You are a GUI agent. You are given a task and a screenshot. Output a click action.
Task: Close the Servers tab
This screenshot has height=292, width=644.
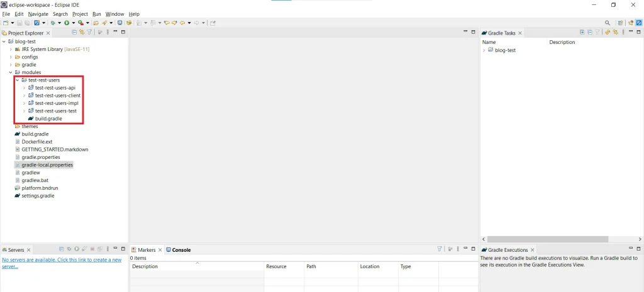click(29, 250)
